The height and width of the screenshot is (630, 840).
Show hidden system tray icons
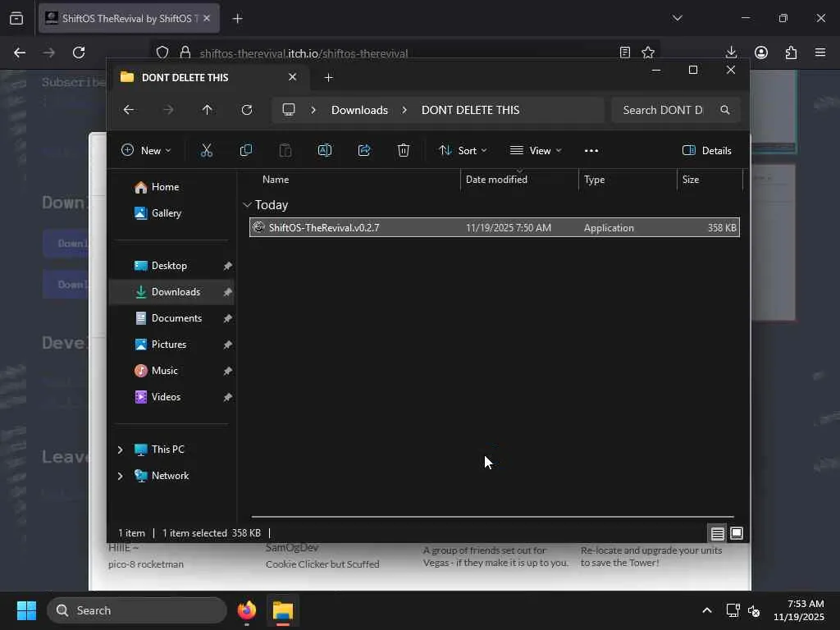(x=706, y=610)
